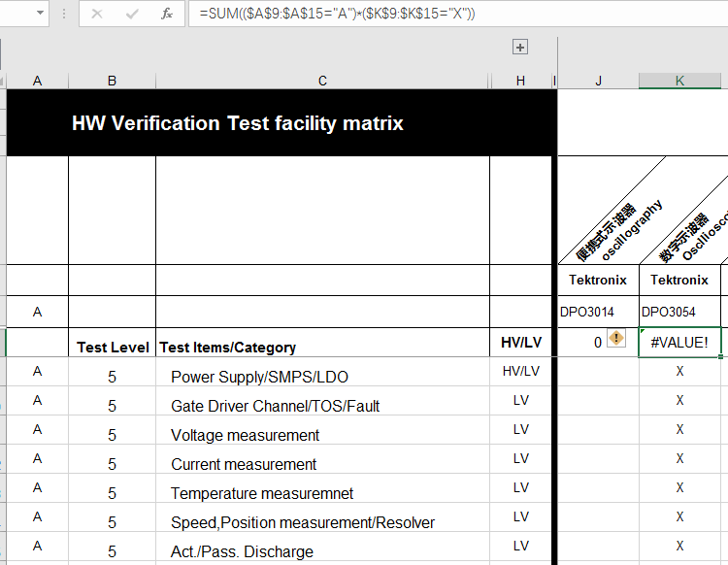Click the Test Level header cell

(x=112, y=343)
